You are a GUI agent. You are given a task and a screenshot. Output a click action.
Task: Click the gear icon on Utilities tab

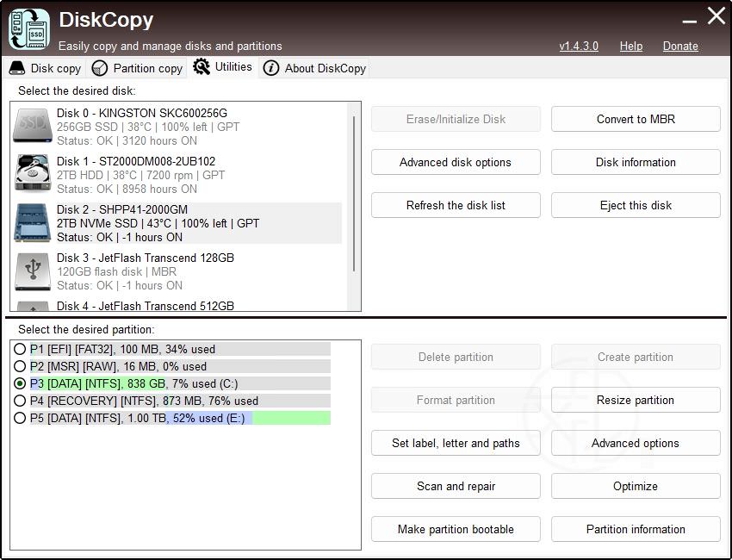202,67
